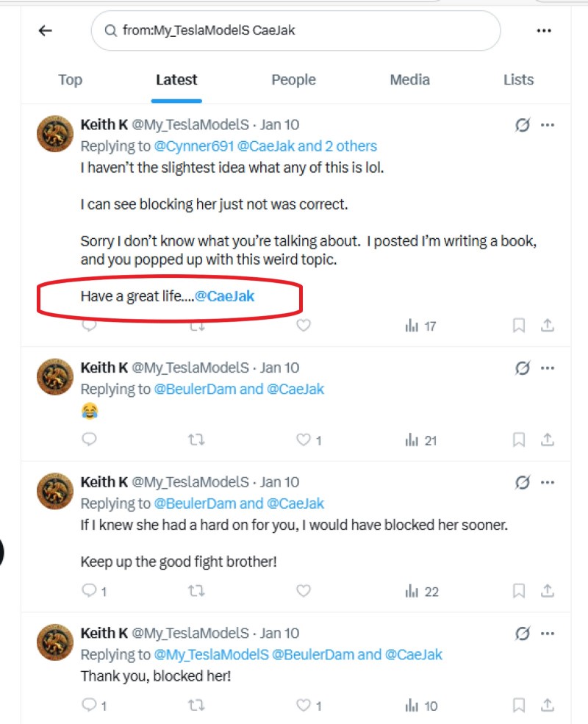Image resolution: width=588 pixels, height=724 pixels.
Task: Like the "Thank you, blocked her!" tweet
Action: [x=304, y=706]
